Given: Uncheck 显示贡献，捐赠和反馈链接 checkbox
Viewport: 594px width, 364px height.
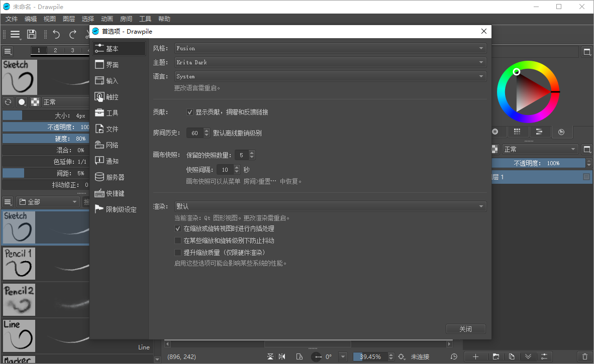Looking at the screenshot, I should [190, 112].
